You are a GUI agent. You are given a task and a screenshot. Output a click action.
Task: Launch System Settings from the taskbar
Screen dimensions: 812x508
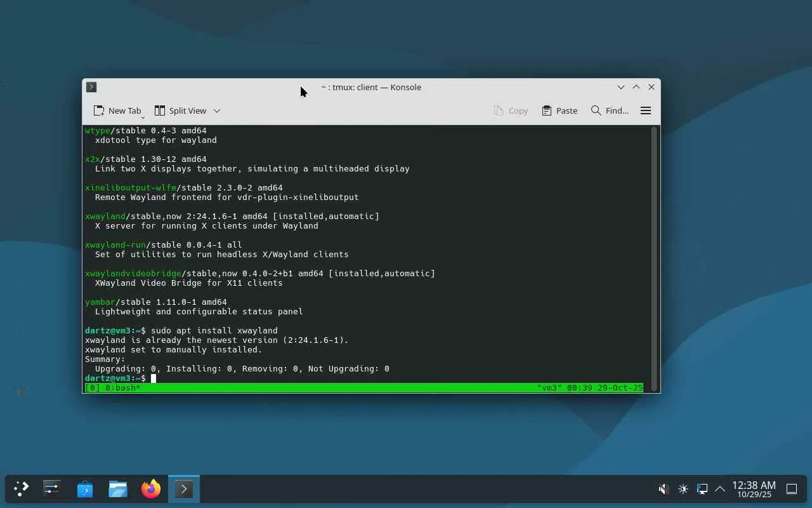[51, 489]
